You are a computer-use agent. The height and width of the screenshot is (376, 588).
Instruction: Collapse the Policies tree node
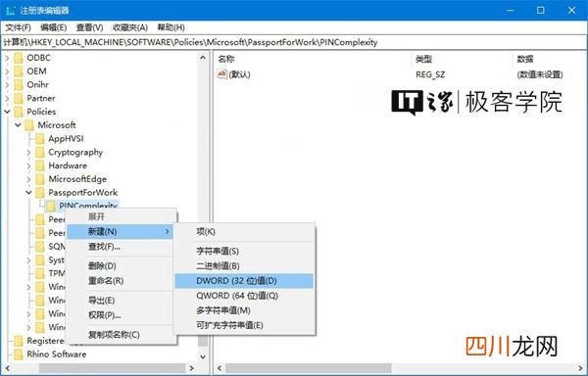tap(8, 112)
